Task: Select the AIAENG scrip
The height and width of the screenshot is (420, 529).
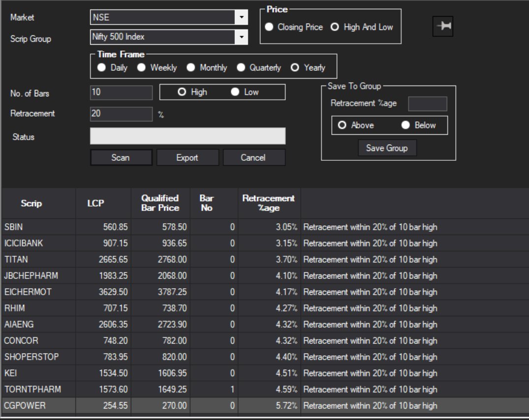Action: point(19,324)
